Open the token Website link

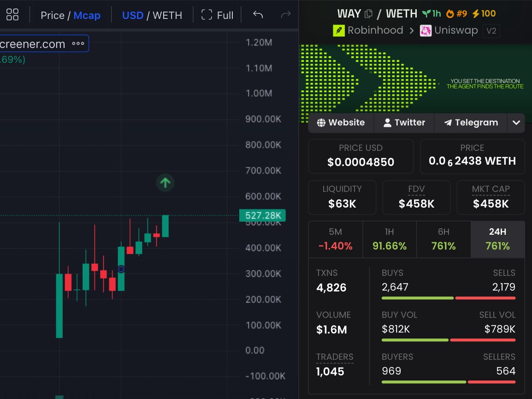[x=341, y=123]
